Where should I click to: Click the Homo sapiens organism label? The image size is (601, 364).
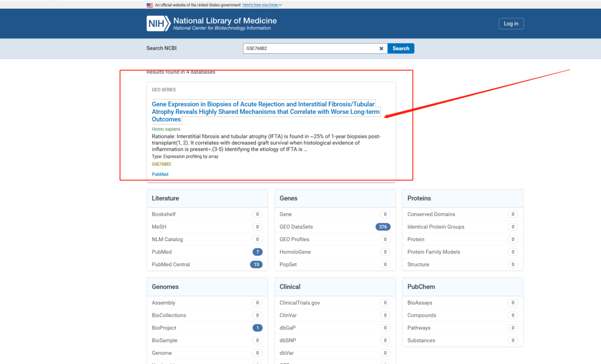166,129
